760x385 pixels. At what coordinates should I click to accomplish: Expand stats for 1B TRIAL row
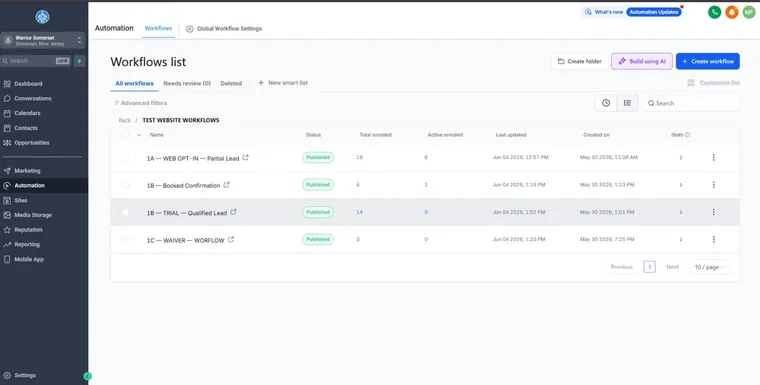tap(681, 212)
